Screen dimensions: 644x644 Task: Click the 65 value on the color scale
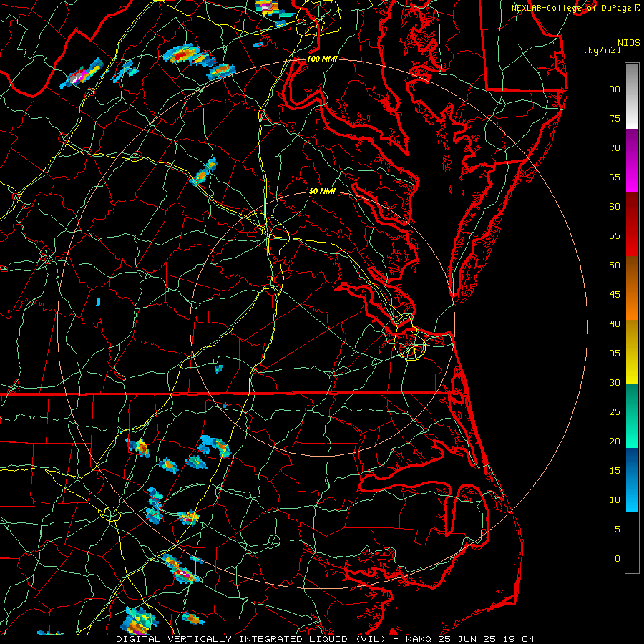615,177
